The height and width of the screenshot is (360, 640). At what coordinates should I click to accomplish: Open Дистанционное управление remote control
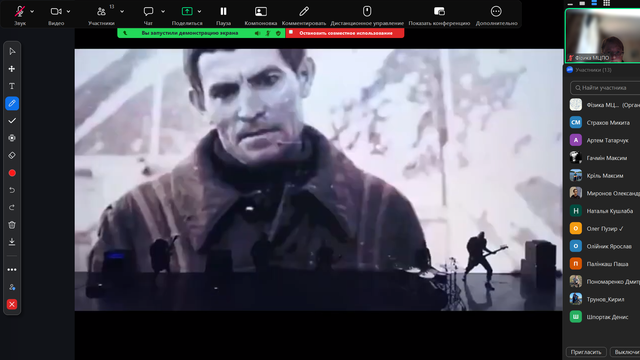[x=367, y=11]
